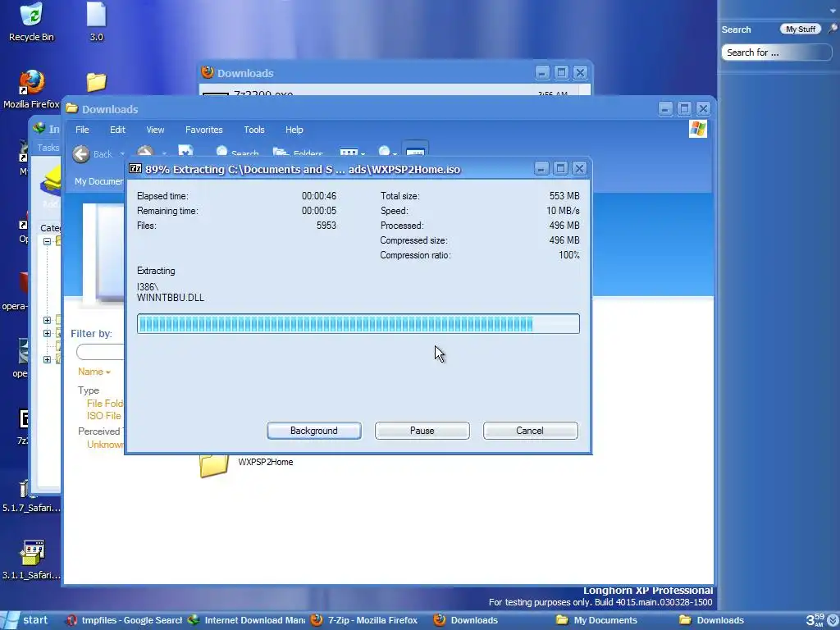Click the WINNTBBU.DLL file name text
This screenshot has width=840, height=630.
171,298
